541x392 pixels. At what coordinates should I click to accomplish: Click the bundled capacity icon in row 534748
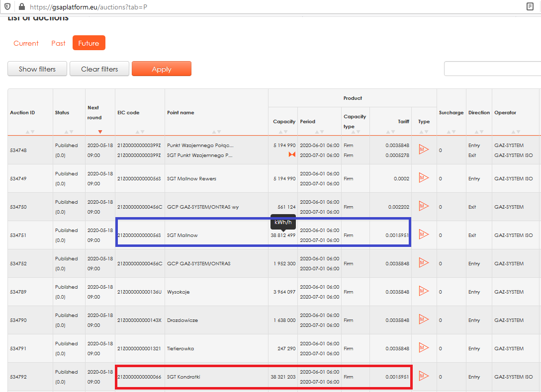coord(292,155)
